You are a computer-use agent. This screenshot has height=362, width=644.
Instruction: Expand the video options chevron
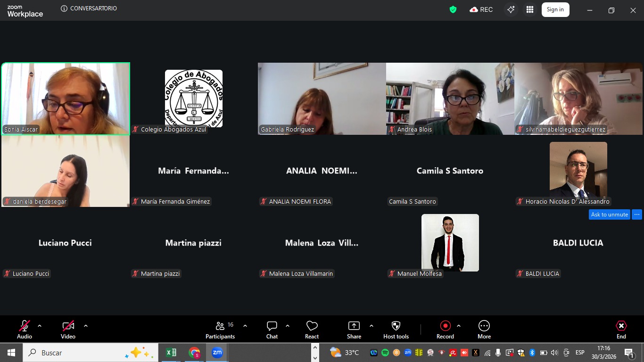(x=86, y=326)
